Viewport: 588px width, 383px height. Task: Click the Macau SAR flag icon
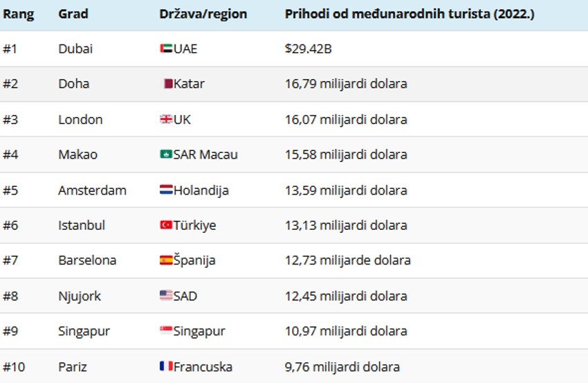point(166,155)
